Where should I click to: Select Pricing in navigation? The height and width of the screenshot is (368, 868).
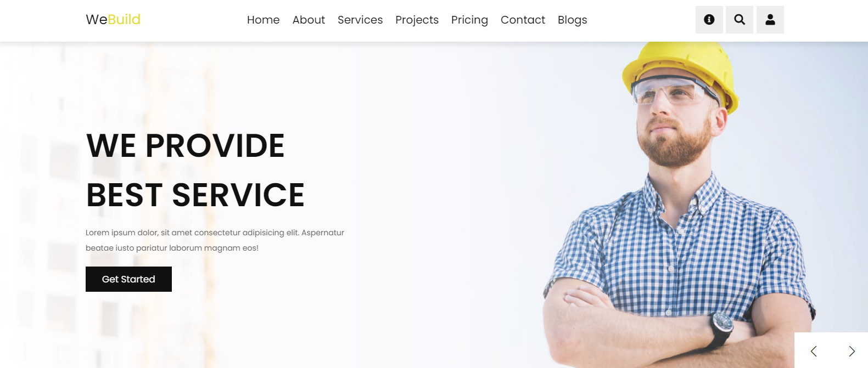point(469,20)
